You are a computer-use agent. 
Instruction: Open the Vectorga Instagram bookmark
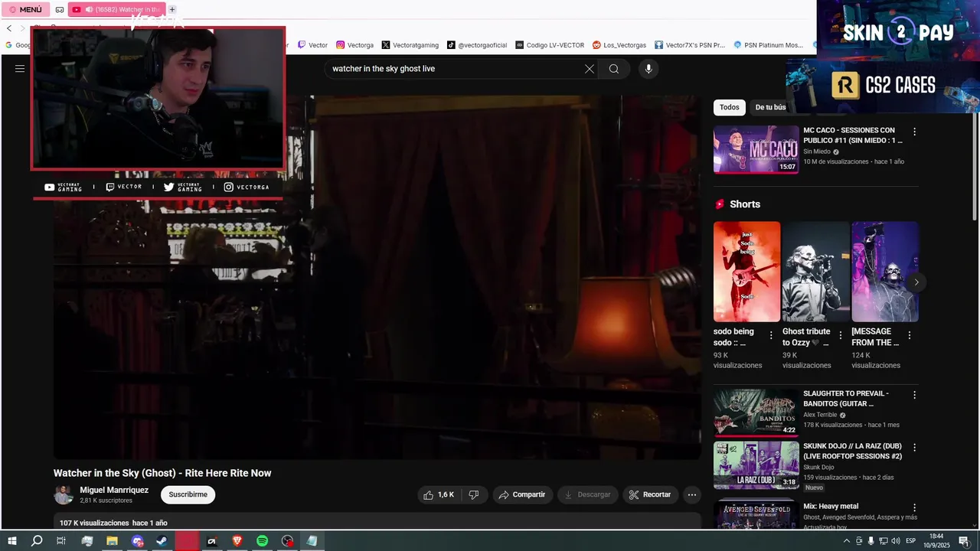coord(355,45)
